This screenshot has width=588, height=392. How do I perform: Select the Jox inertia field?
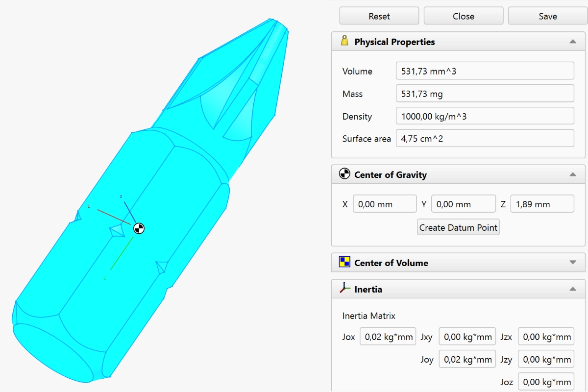[x=388, y=337]
